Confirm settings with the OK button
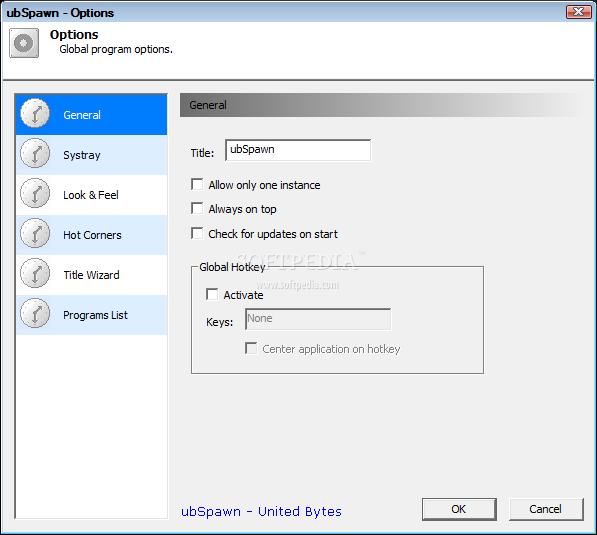The image size is (597, 535). [459, 509]
